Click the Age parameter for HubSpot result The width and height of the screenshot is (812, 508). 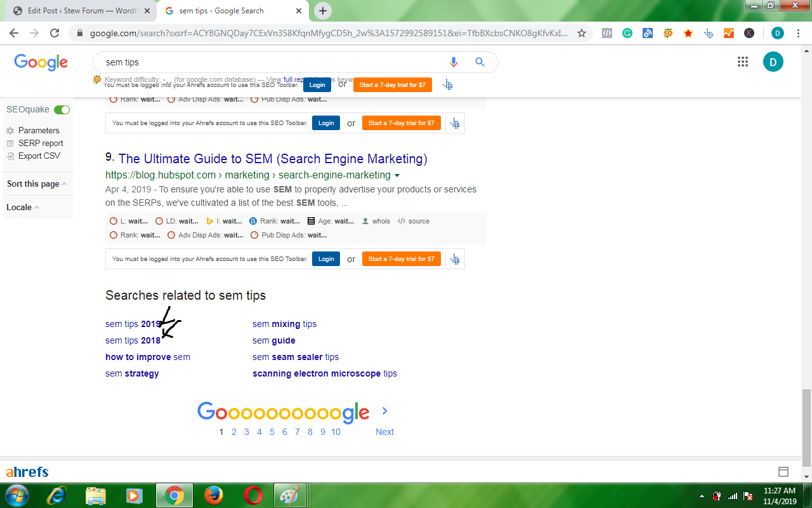[x=331, y=221]
